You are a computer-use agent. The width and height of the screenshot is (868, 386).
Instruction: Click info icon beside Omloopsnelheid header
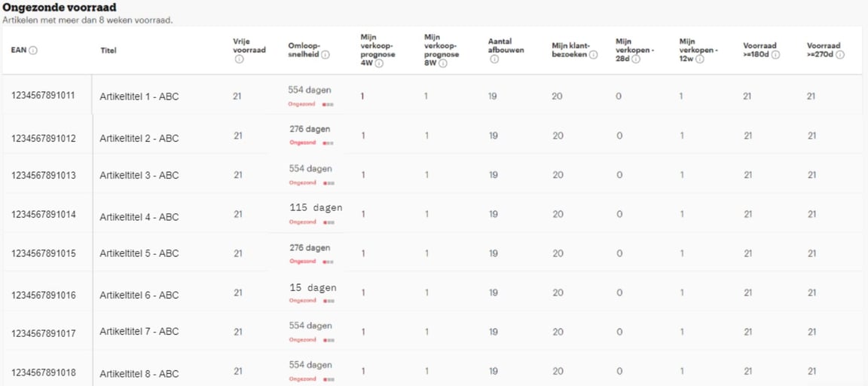[x=325, y=55]
